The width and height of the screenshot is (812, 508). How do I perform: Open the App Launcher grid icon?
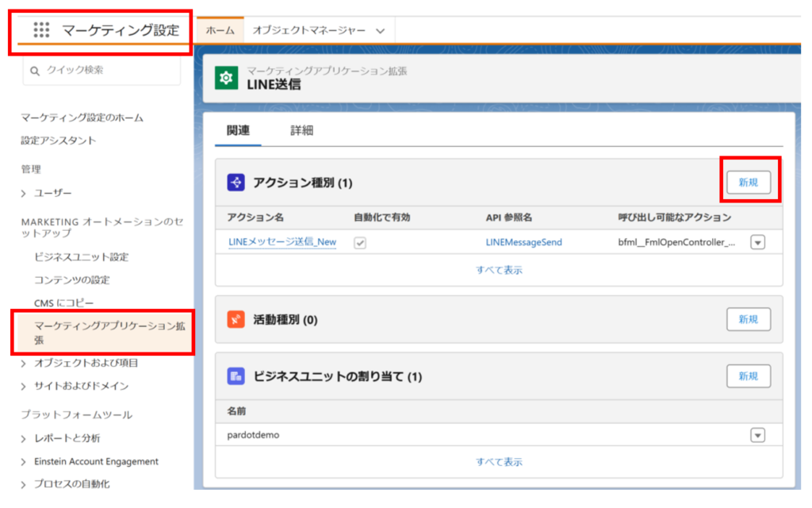tap(41, 30)
